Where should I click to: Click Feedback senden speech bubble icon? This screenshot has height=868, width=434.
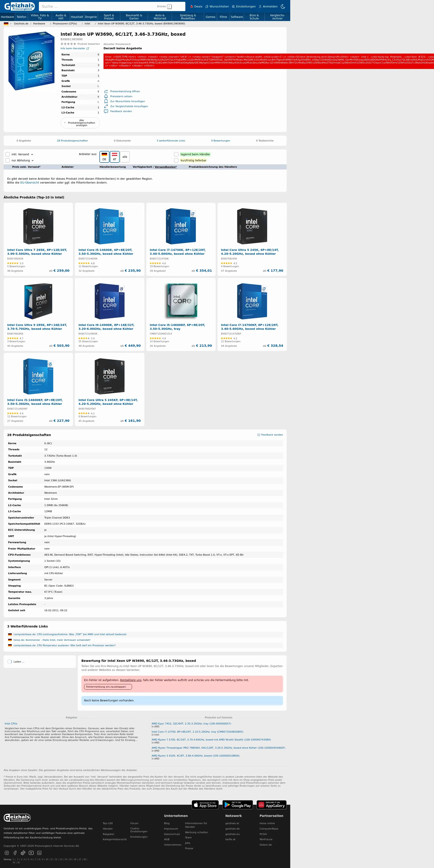pyautogui.click(x=106, y=111)
